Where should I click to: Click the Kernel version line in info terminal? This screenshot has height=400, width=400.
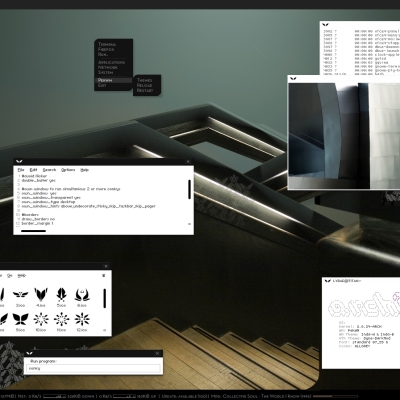[x=360, y=327]
